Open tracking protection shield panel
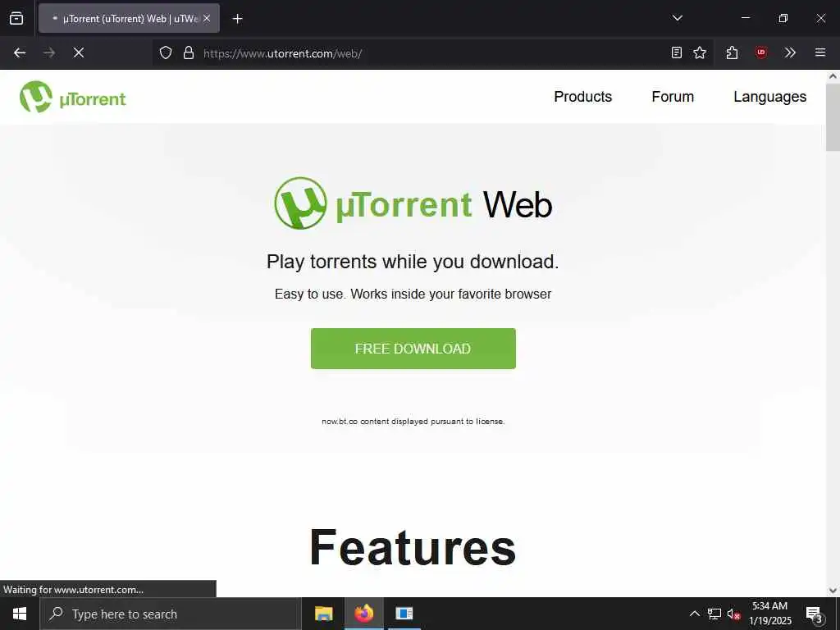Screen dimensions: 840x630 [x=166, y=52]
